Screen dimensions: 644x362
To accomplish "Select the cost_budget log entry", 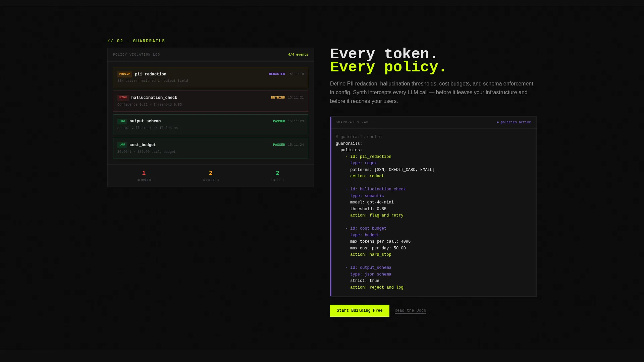I will click(x=211, y=148).
